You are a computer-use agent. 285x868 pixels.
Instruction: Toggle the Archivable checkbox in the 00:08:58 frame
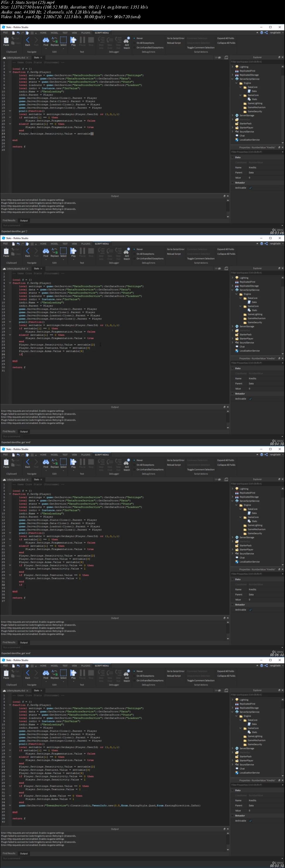250,820
